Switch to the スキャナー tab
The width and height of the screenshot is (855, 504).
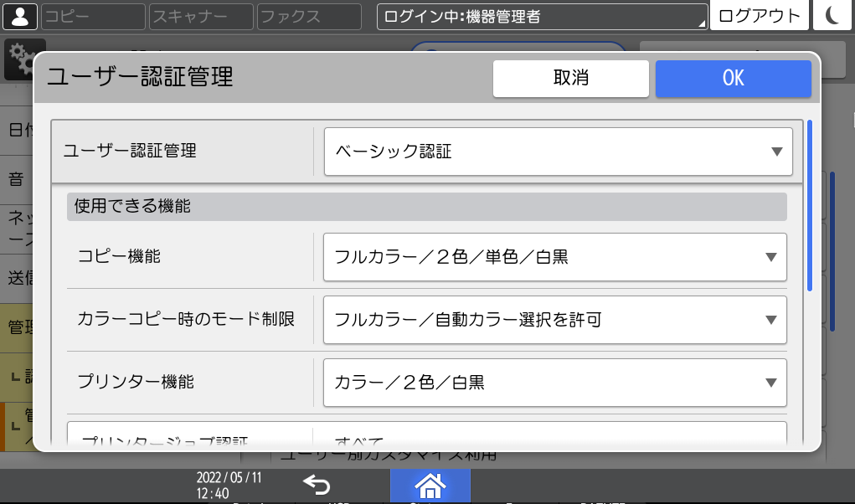(201, 15)
